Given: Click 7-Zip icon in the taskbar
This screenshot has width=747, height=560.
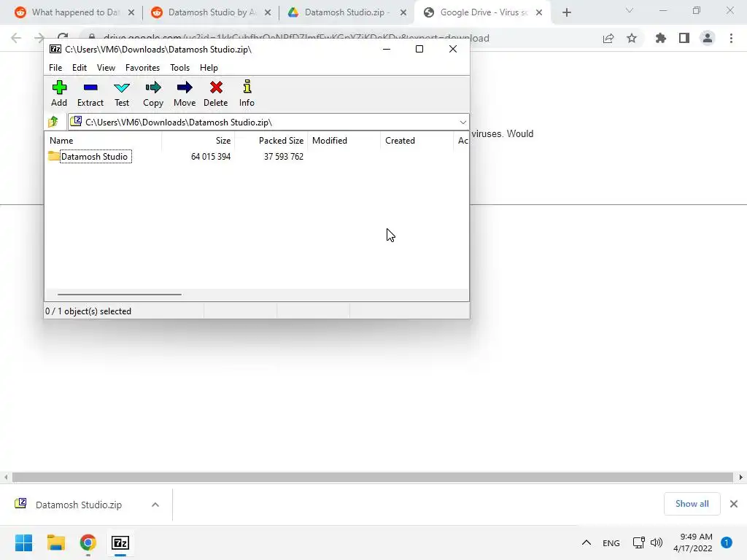Looking at the screenshot, I should click(x=120, y=542).
